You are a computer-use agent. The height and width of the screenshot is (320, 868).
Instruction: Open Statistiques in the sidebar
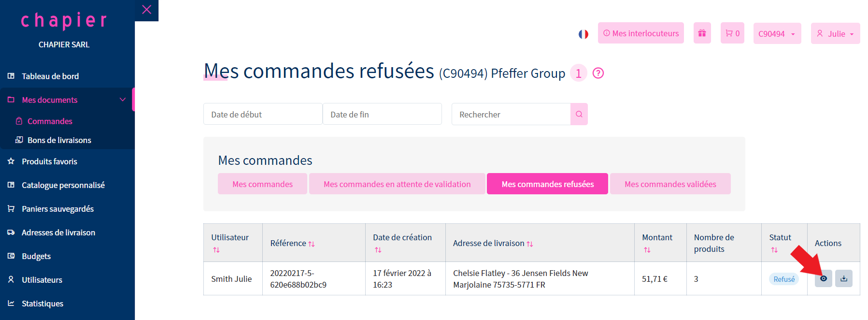point(43,304)
